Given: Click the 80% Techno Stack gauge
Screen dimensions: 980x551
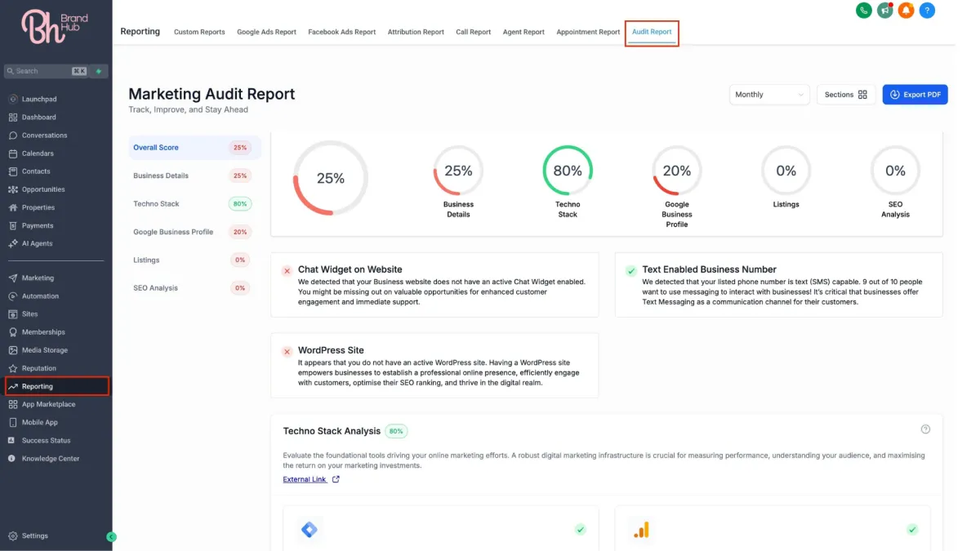Looking at the screenshot, I should click(x=568, y=171).
